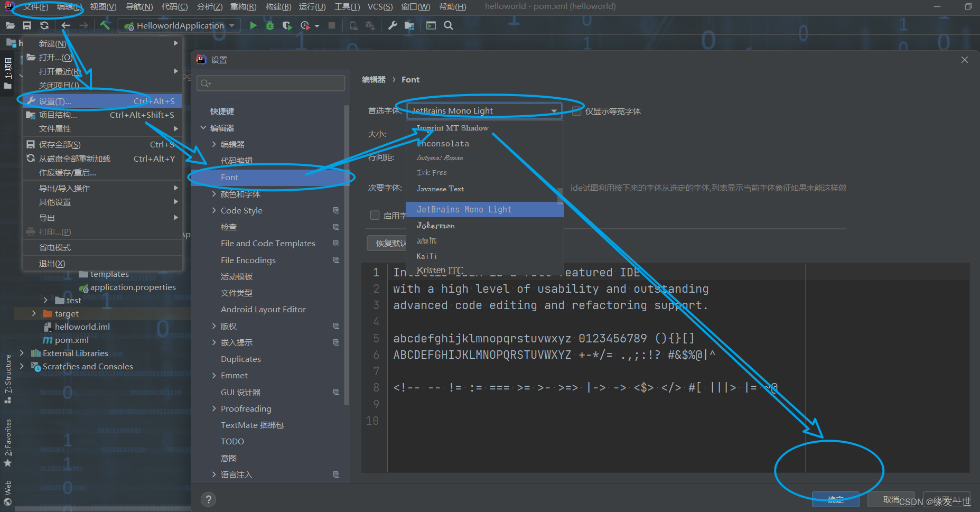Click the Profiler run icon
The width and height of the screenshot is (980, 512).
(305, 25)
